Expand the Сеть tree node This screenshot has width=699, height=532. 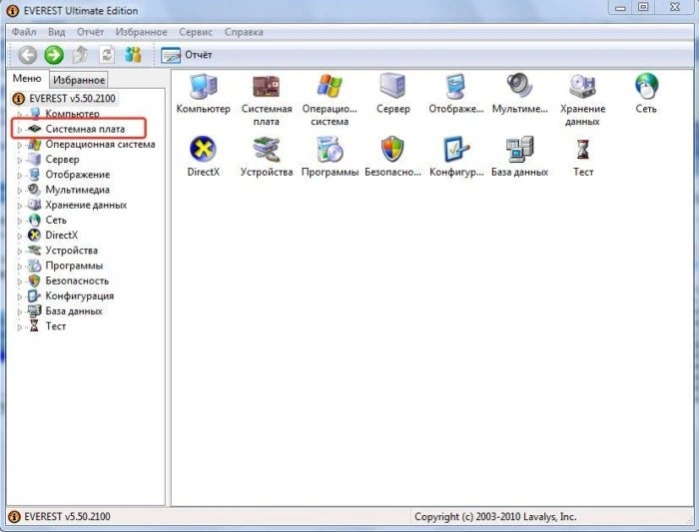(x=20, y=220)
